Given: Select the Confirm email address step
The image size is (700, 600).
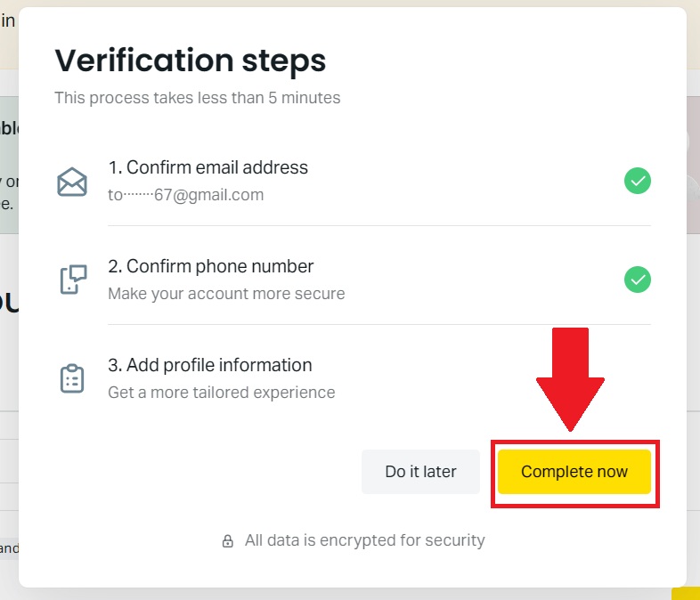Looking at the screenshot, I should (x=208, y=167).
